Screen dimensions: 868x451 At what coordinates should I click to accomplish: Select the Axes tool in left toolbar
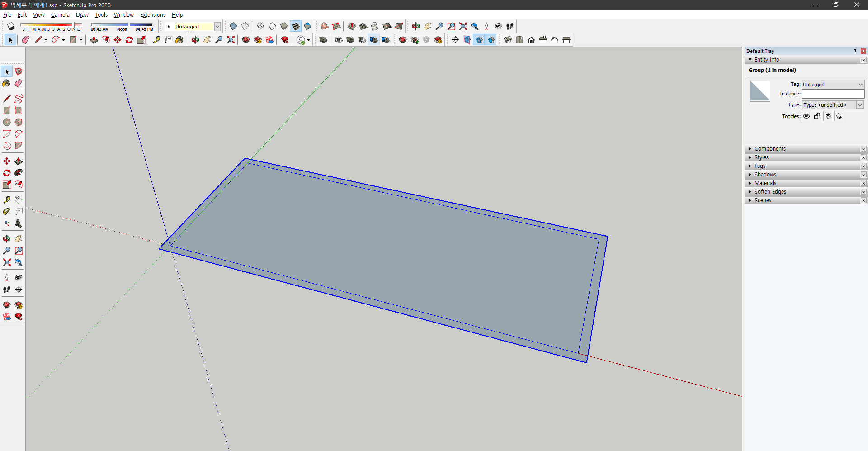[7, 223]
